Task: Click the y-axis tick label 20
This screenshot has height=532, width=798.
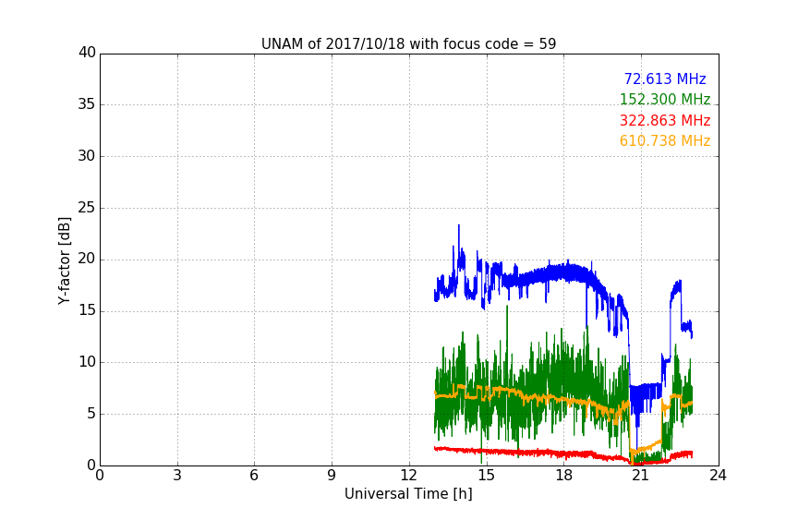Action: click(x=87, y=259)
